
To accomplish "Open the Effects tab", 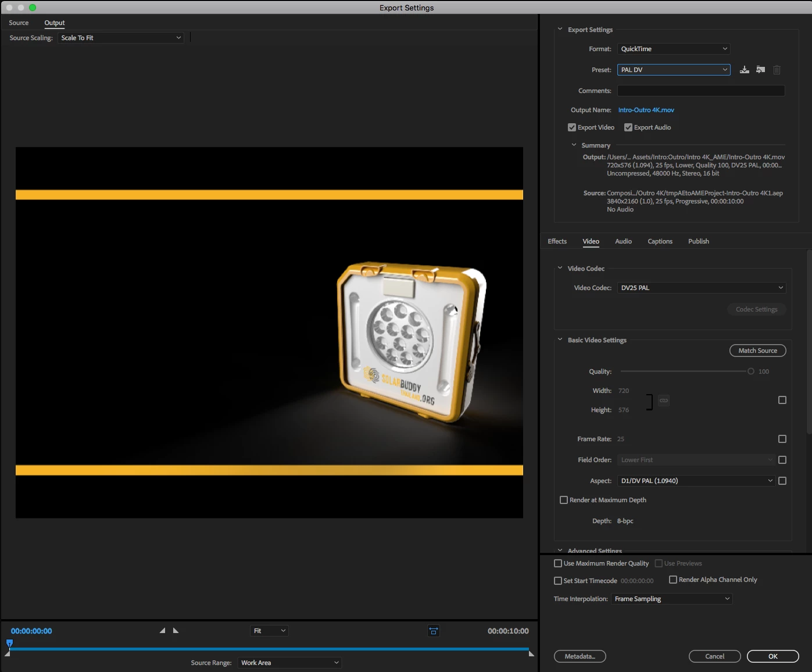I will click(x=557, y=241).
